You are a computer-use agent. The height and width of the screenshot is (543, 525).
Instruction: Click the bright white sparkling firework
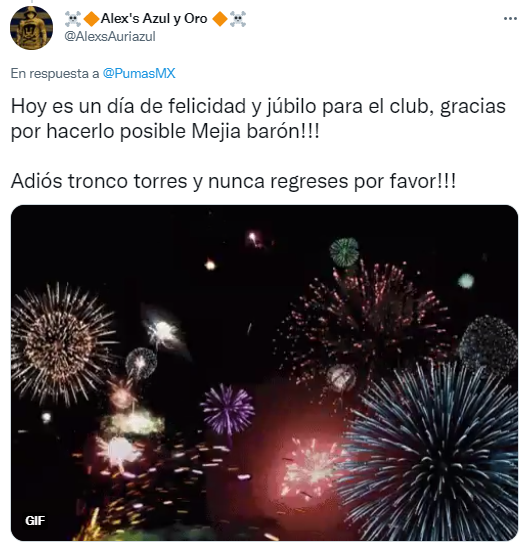[x=163, y=332]
